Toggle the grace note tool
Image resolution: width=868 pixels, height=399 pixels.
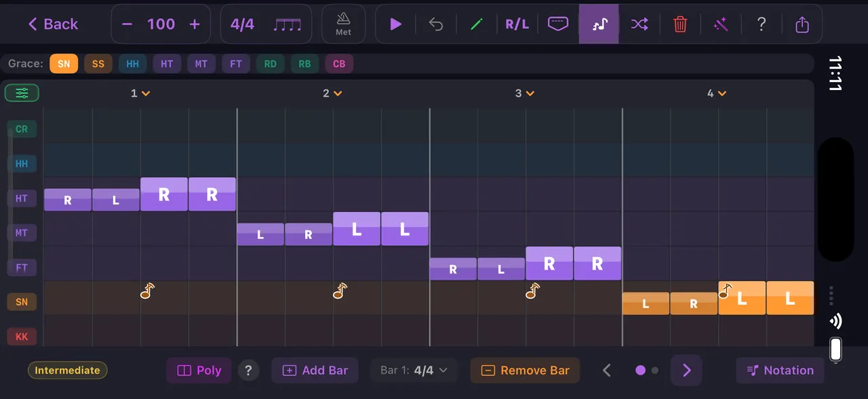pos(599,24)
